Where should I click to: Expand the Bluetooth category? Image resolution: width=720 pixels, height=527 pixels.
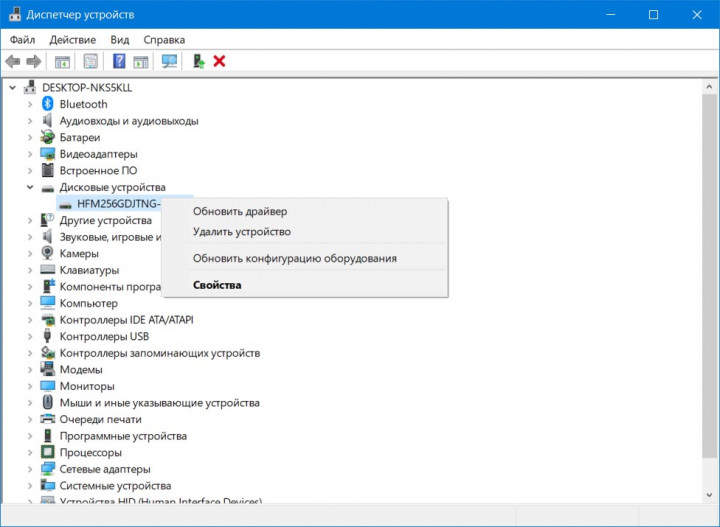[30, 104]
